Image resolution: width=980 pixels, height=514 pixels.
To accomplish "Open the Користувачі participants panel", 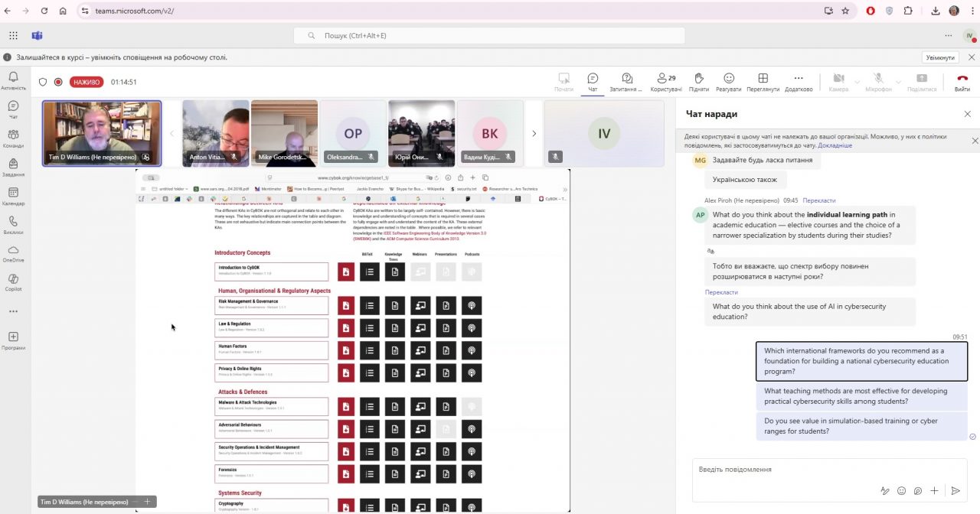I will coord(665,82).
